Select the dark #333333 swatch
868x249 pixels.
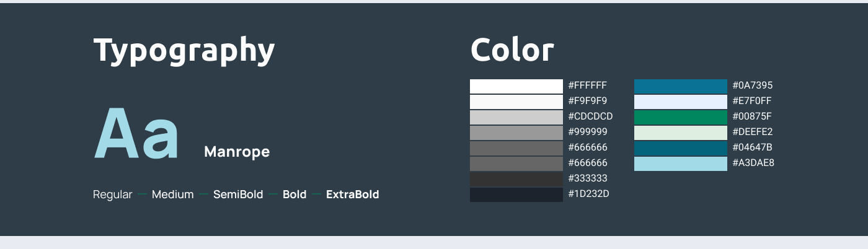click(x=516, y=179)
